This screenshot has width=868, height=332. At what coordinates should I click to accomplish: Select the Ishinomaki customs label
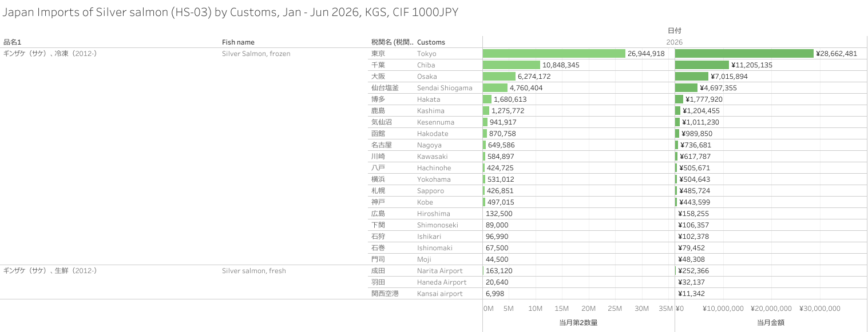[x=435, y=248]
